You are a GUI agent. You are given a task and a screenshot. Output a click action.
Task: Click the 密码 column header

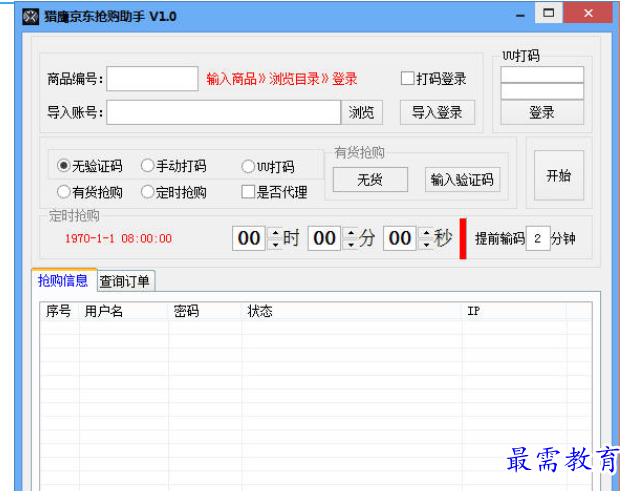[205, 311]
